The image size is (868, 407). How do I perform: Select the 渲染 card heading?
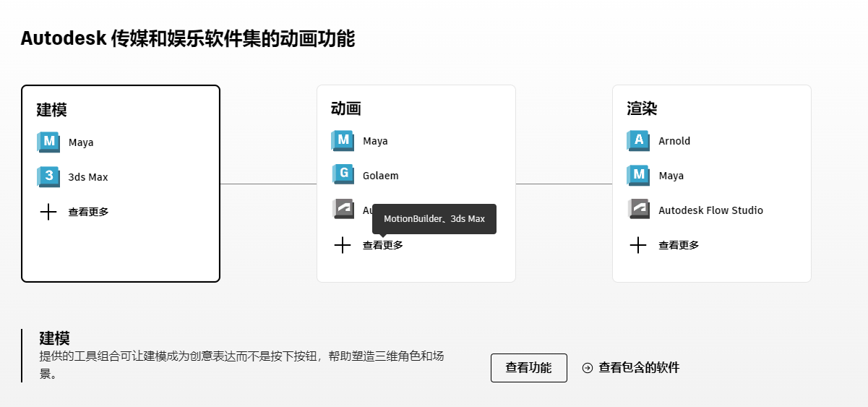[x=642, y=108]
